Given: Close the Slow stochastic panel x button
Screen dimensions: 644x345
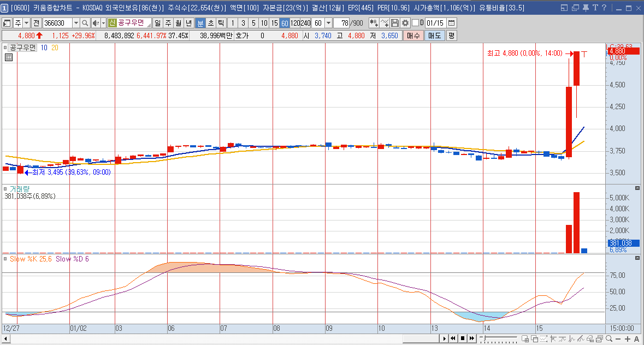Looking at the screenshot, I should pos(637,258).
